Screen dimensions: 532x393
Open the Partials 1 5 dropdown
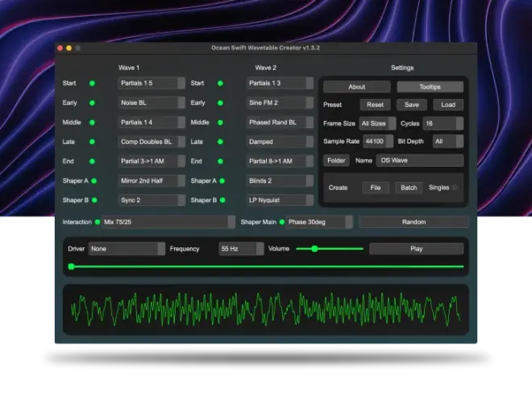point(152,83)
